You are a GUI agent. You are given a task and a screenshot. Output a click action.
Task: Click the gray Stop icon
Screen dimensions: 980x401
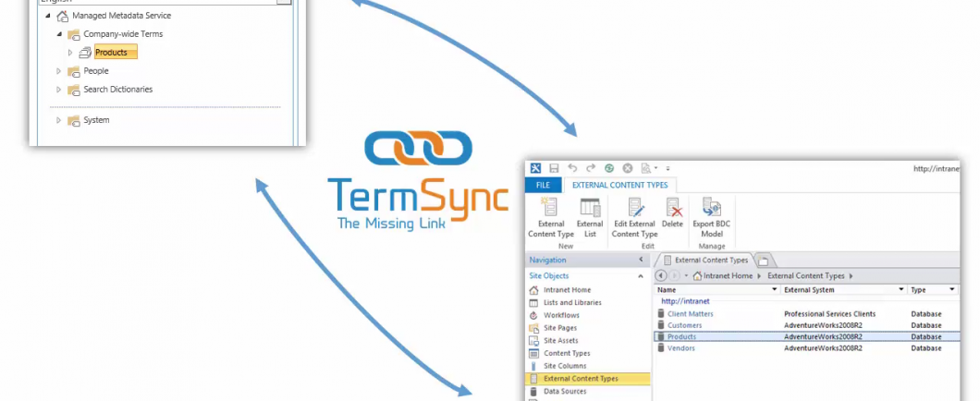(x=628, y=168)
